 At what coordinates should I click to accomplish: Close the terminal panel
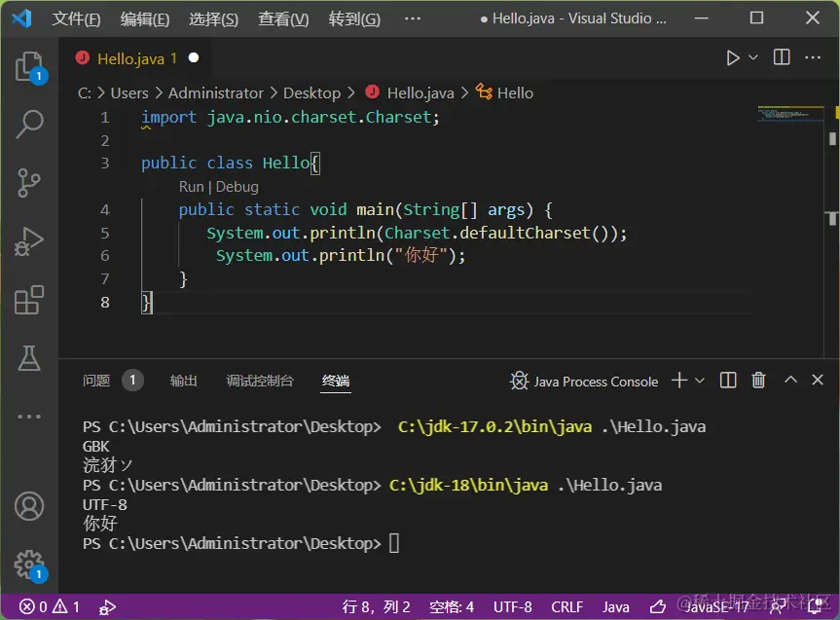[818, 380]
